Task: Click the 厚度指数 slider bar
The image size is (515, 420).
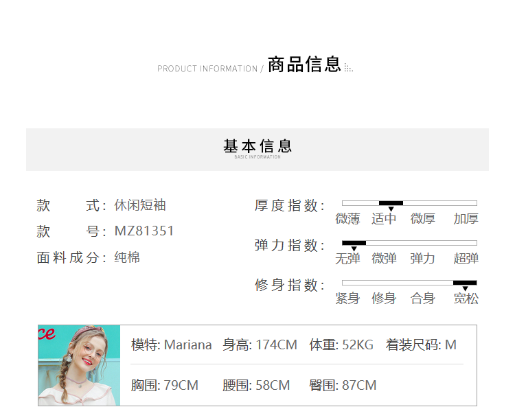Action: click(x=409, y=203)
